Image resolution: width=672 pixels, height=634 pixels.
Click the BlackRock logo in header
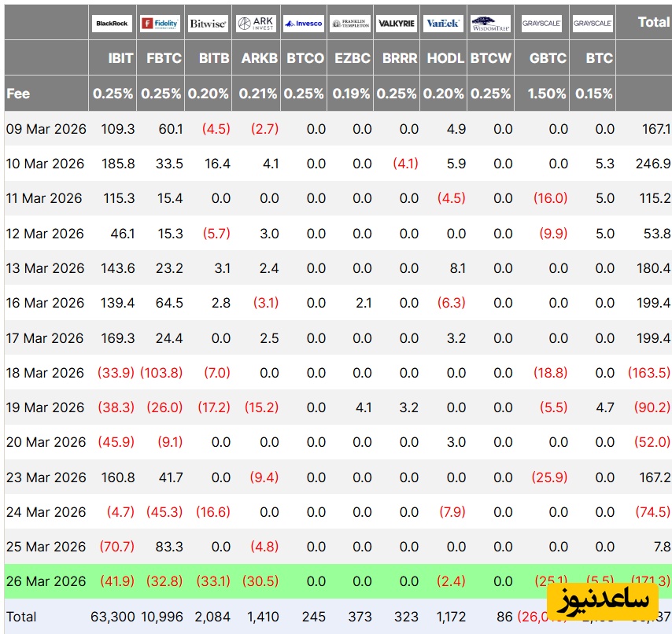coord(113,24)
